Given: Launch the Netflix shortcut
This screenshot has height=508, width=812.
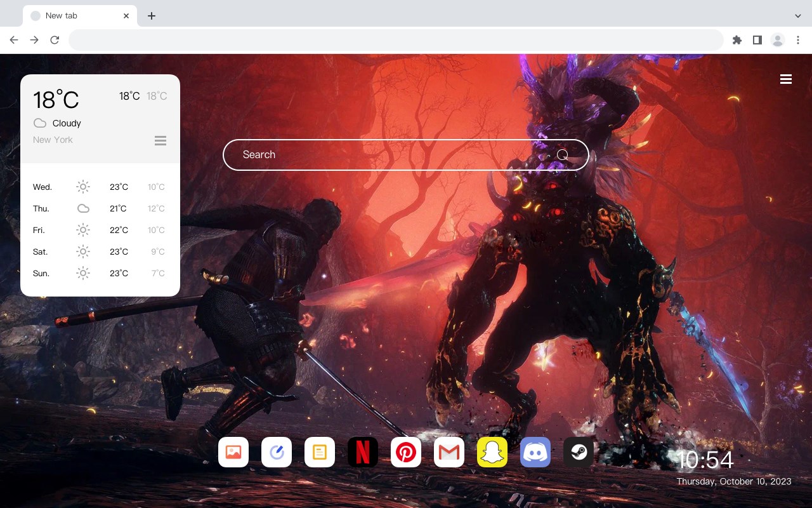Looking at the screenshot, I should point(363,452).
